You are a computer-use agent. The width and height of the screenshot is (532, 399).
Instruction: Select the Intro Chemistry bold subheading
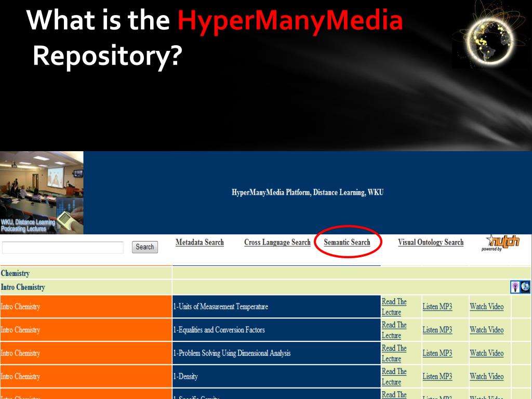coord(23,287)
